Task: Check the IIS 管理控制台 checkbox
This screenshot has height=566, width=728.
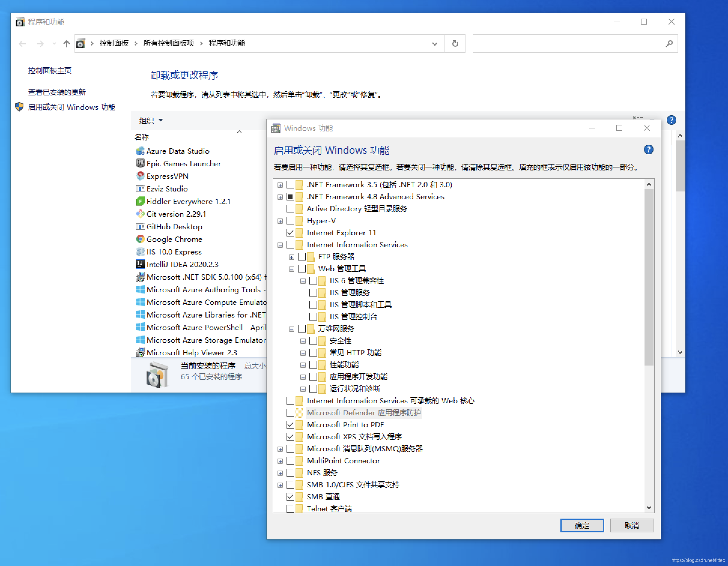Action: (x=313, y=317)
